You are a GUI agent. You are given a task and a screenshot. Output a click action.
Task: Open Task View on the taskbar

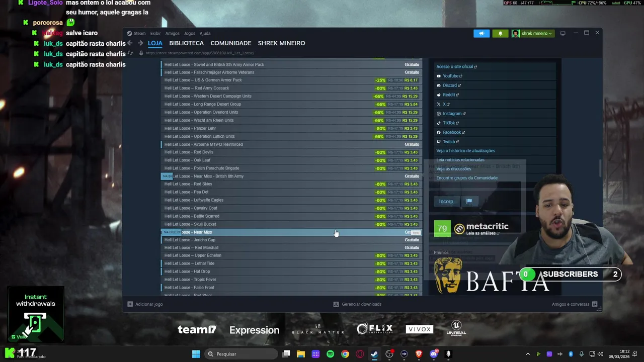[286, 354]
